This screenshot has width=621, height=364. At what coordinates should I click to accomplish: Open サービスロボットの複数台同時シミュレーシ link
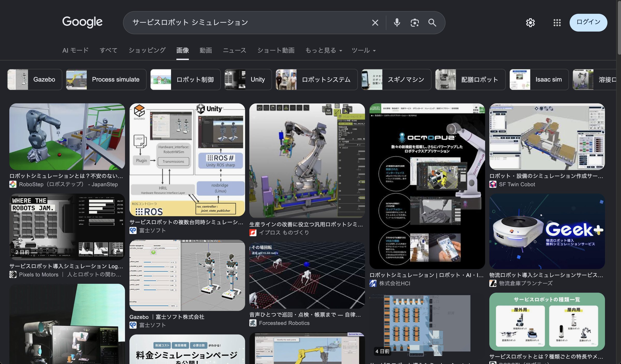click(186, 222)
